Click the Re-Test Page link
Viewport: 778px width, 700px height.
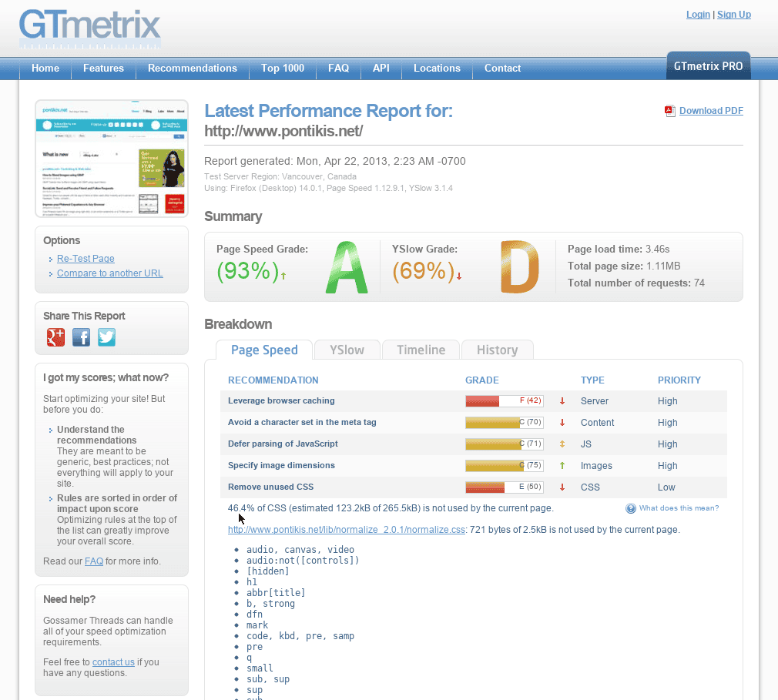pyautogui.click(x=86, y=259)
